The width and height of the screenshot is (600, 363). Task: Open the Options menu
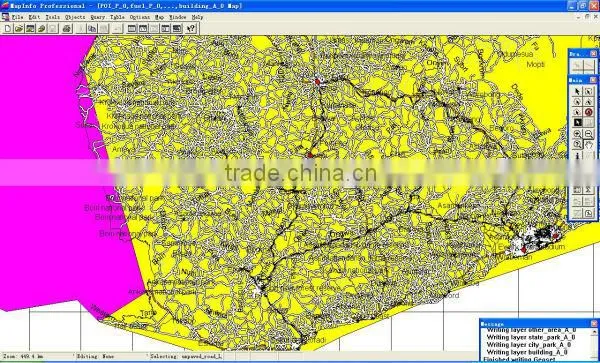pos(140,17)
